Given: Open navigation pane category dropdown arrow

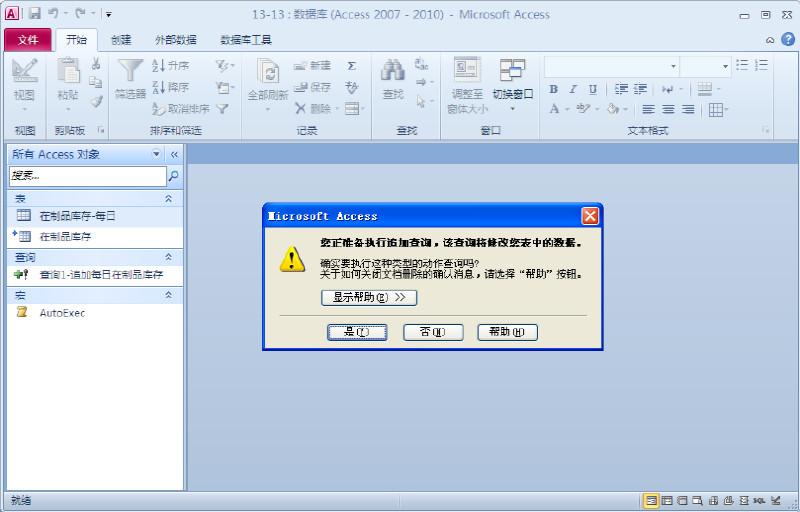Looking at the screenshot, I should tap(156, 154).
